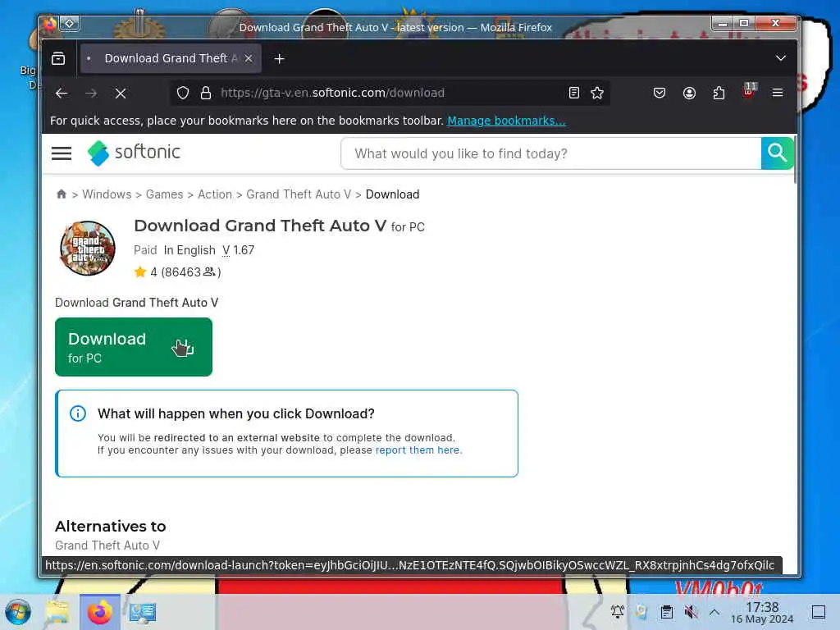Open a new tab with plus button
This screenshot has height=630, width=840.
[279, 58]
